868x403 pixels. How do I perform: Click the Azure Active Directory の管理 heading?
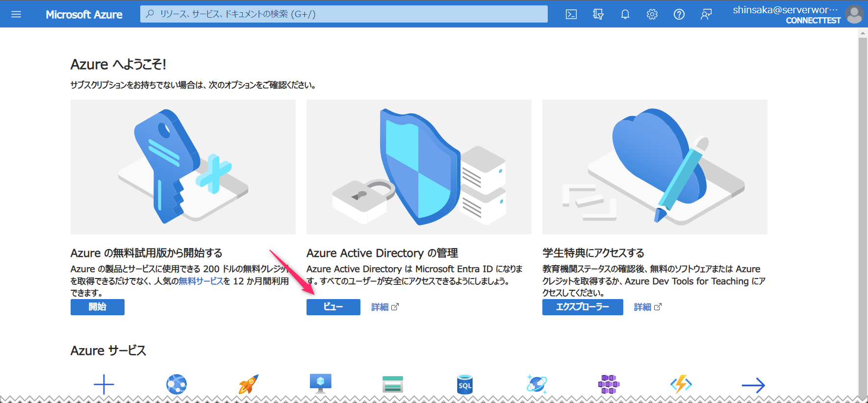tap(382, 253)
